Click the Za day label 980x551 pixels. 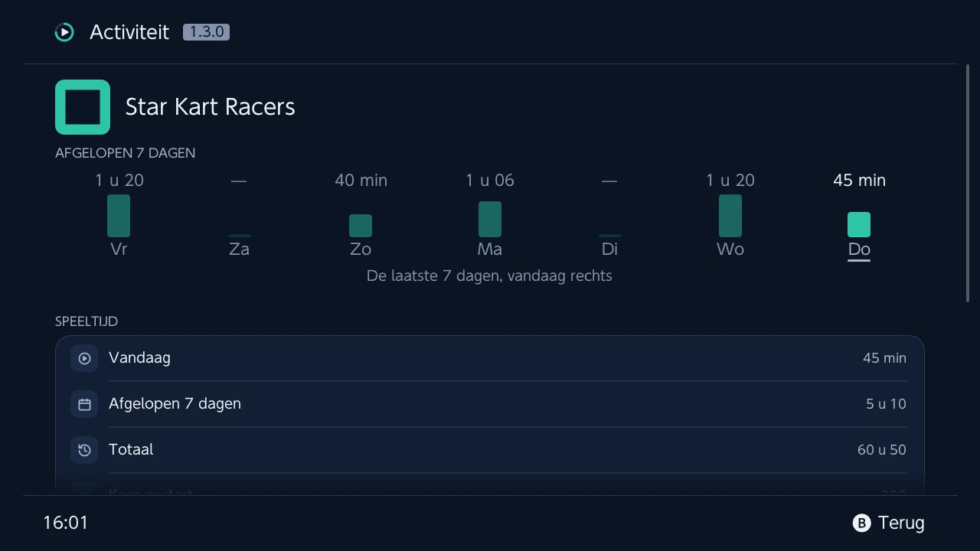click(239, 249)
